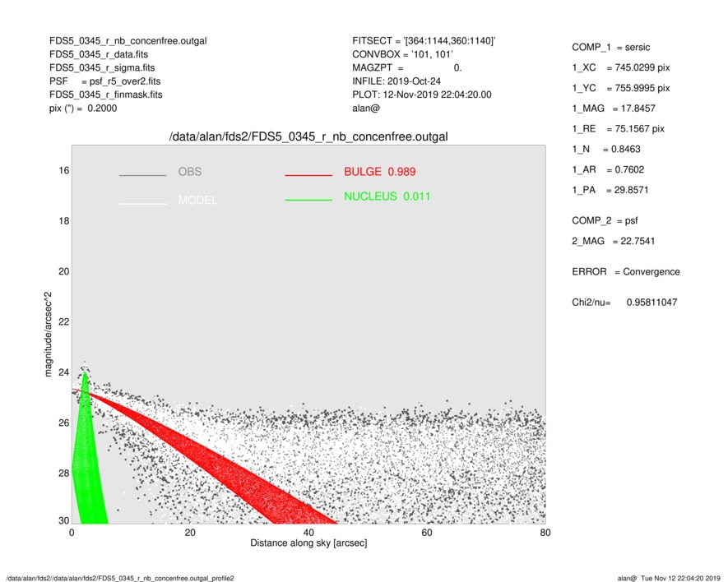Screen dimensions: 728x582
Task: Click the red BULGE legend line
Action: pyautogui.click(x=308, y=176)
